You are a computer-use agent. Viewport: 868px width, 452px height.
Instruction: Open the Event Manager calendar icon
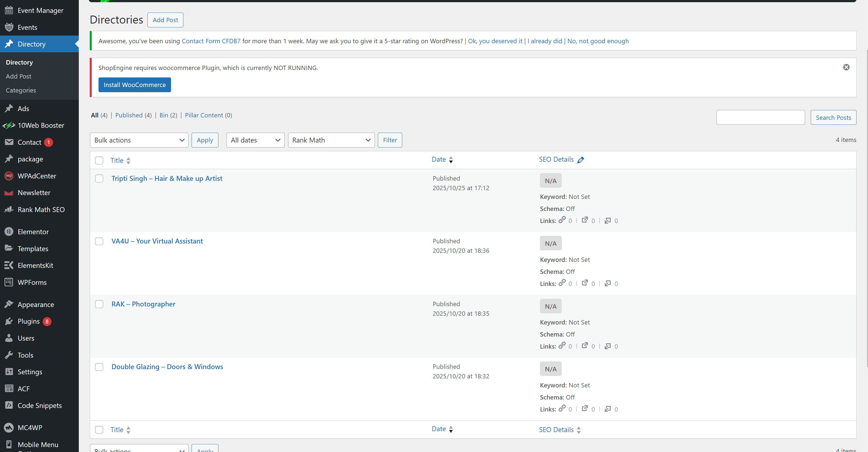(x=9, y=10)
